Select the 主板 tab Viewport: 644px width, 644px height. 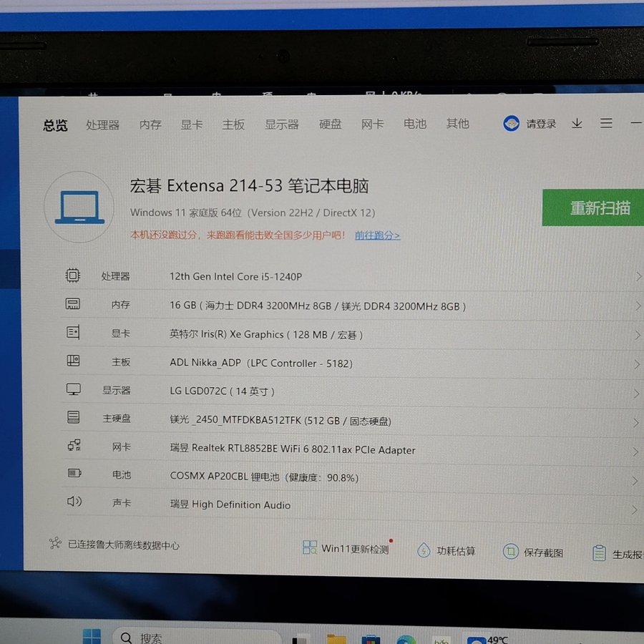(x=233, y=124)
